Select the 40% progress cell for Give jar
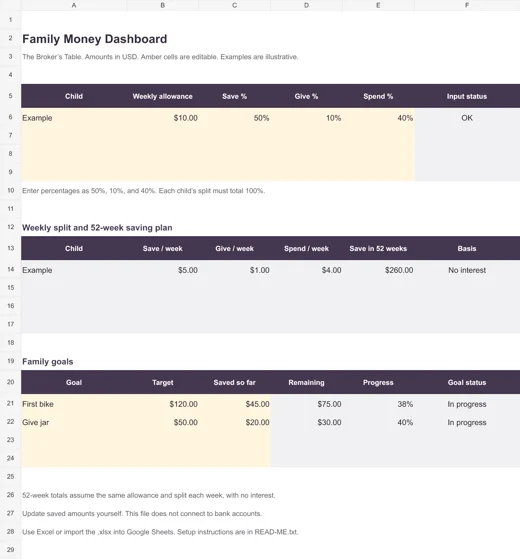This screenshot has height=559, width=520. point(378,422)
